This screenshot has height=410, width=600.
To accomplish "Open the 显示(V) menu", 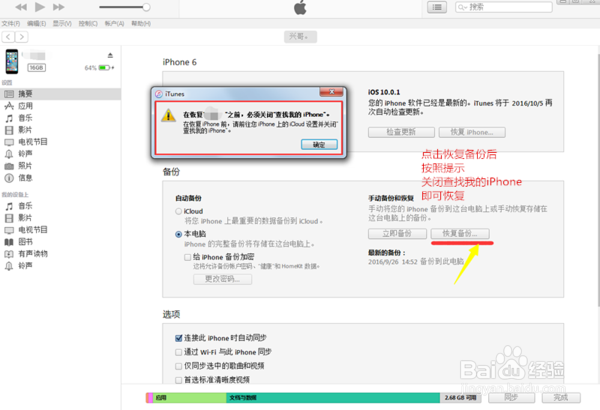I will coord(62,24).
